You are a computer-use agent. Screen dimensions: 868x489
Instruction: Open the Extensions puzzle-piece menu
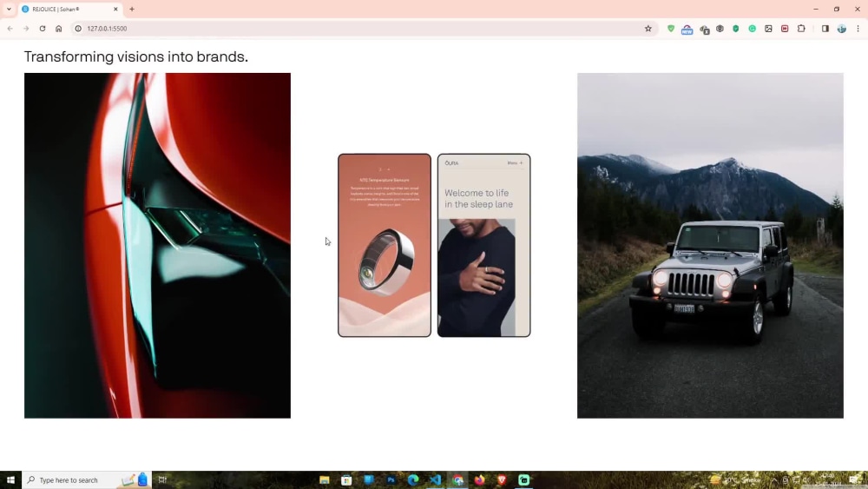[801, 29]
